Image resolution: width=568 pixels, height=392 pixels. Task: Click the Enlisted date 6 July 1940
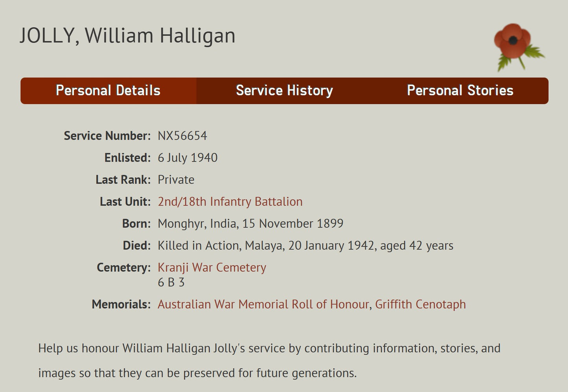187,157
